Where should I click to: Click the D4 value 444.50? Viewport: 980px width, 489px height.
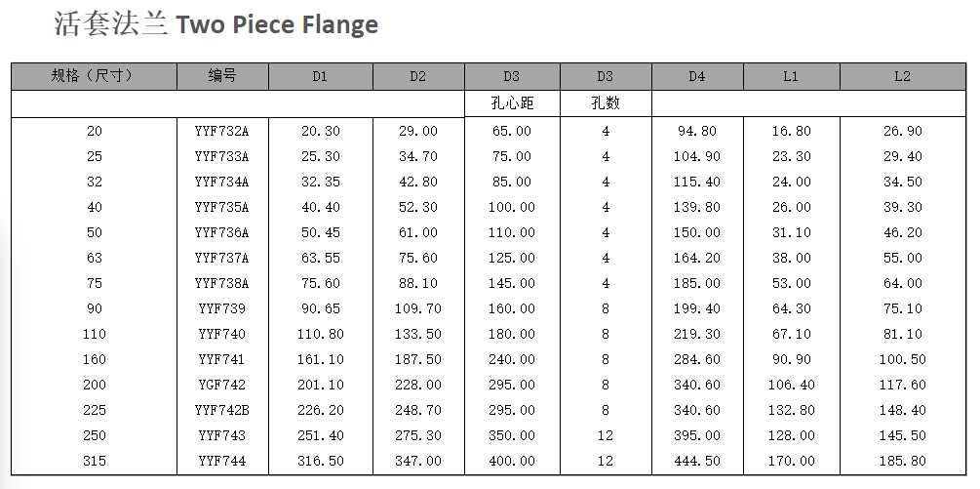coord(697,461)
